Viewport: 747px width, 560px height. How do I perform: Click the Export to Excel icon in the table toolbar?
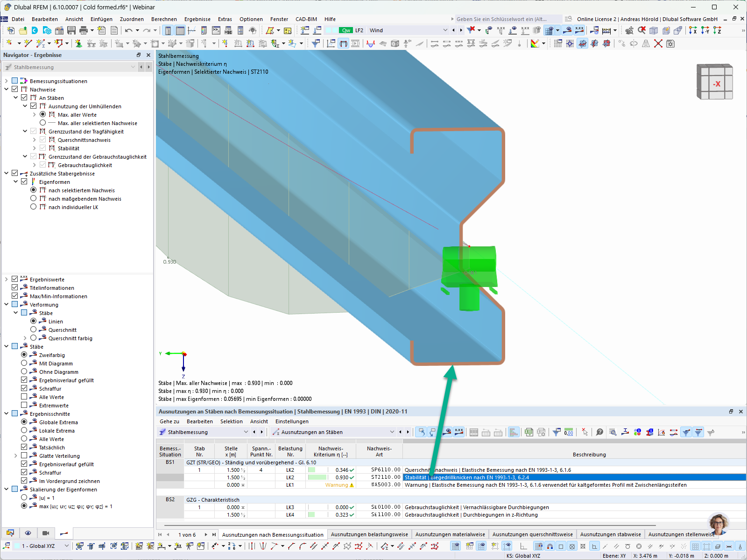tap(529, 432)
